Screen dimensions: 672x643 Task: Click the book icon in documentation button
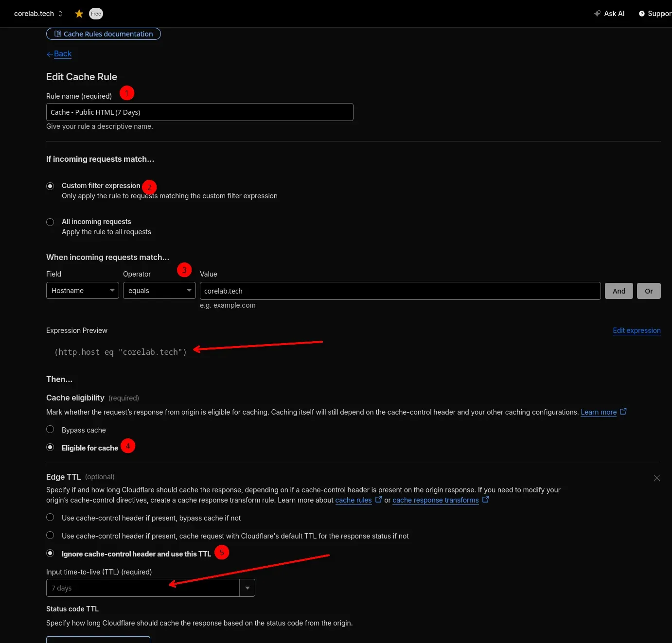coord(58,34)
